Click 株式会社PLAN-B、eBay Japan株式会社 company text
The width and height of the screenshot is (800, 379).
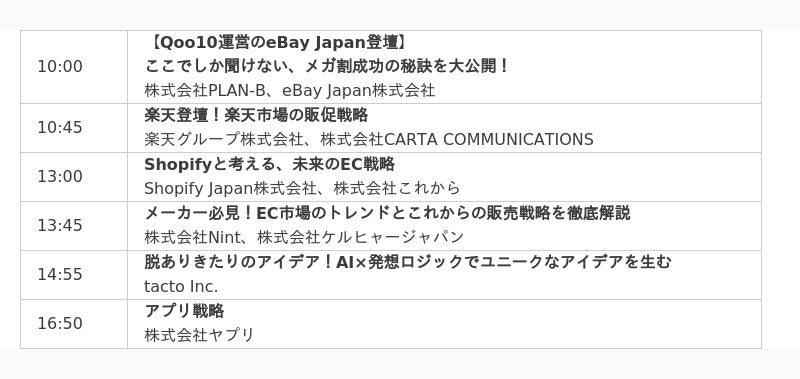[x=289, y=91]
